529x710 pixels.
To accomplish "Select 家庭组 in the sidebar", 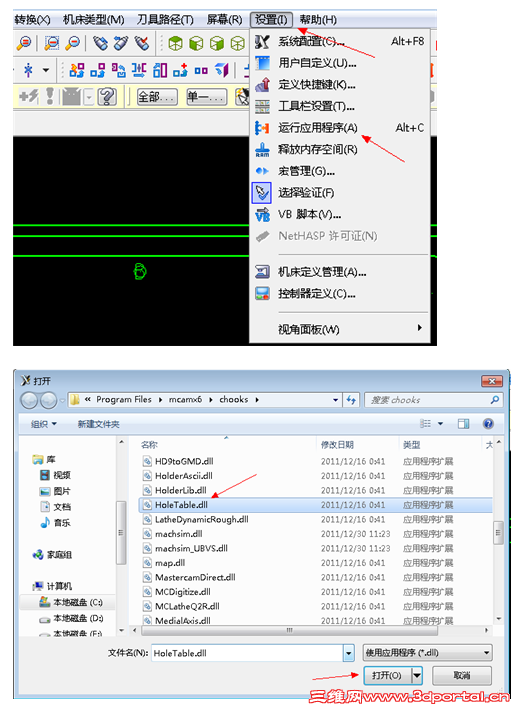I will click(x=59, y=555).
